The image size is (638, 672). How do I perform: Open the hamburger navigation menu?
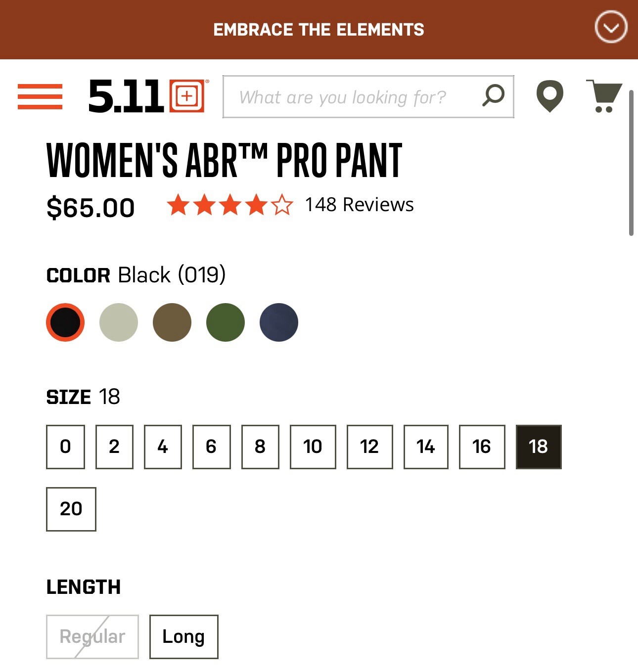[x=40, y=96]
